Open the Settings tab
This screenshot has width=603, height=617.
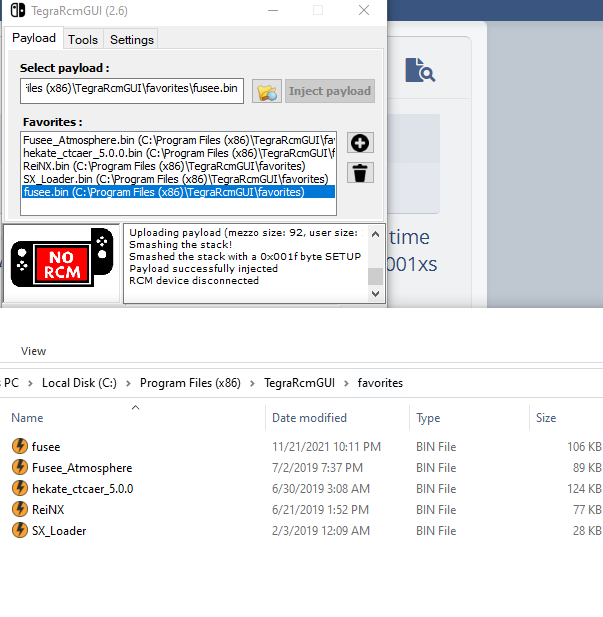coord(132,39)
